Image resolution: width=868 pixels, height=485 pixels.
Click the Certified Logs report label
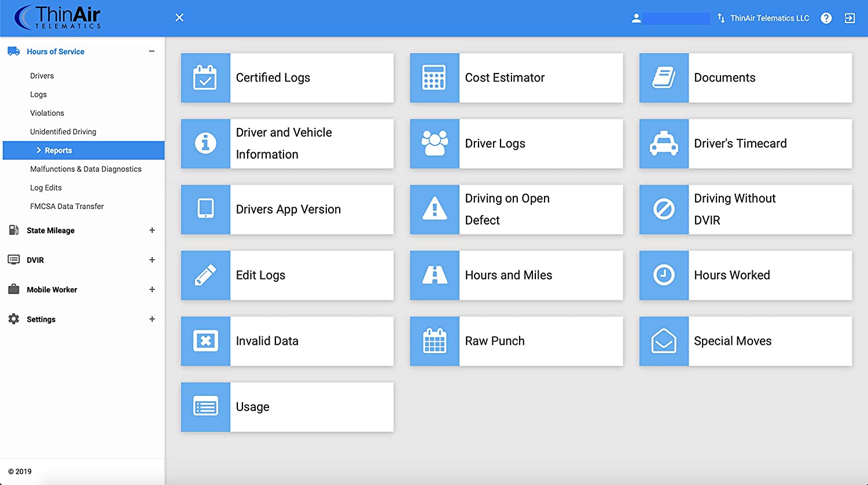[273, 78]
